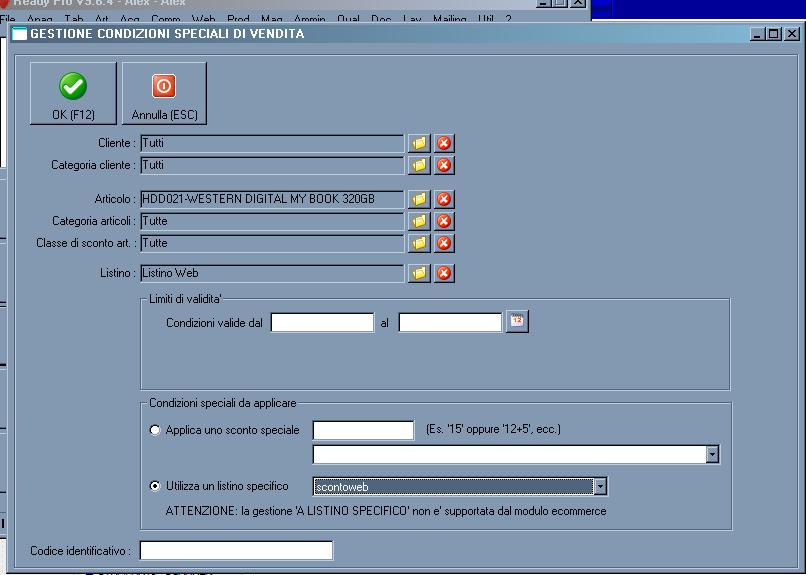Close the Gestione Condizioni Speciali dialog
The width and height of the screenshot is (806, 575).
pyautogui.click(x=792, y=34)
